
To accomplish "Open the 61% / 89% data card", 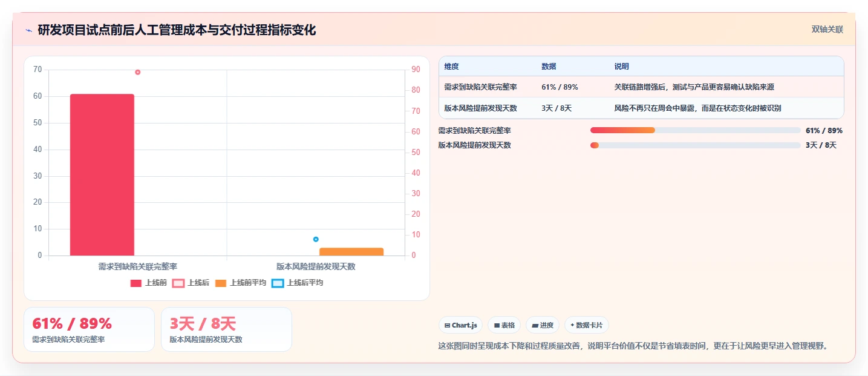I will 89,329.
